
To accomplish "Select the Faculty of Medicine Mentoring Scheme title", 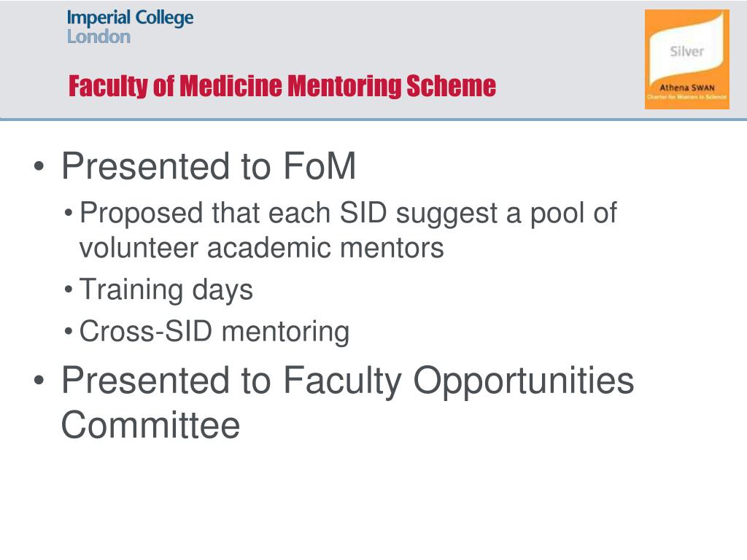I will tap(282, 86).
